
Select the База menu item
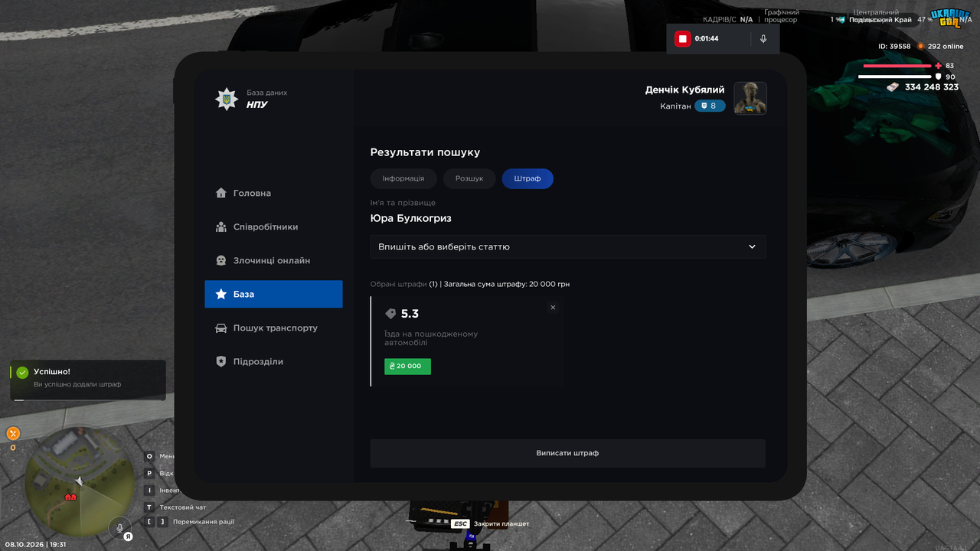[x=273, y=294]
